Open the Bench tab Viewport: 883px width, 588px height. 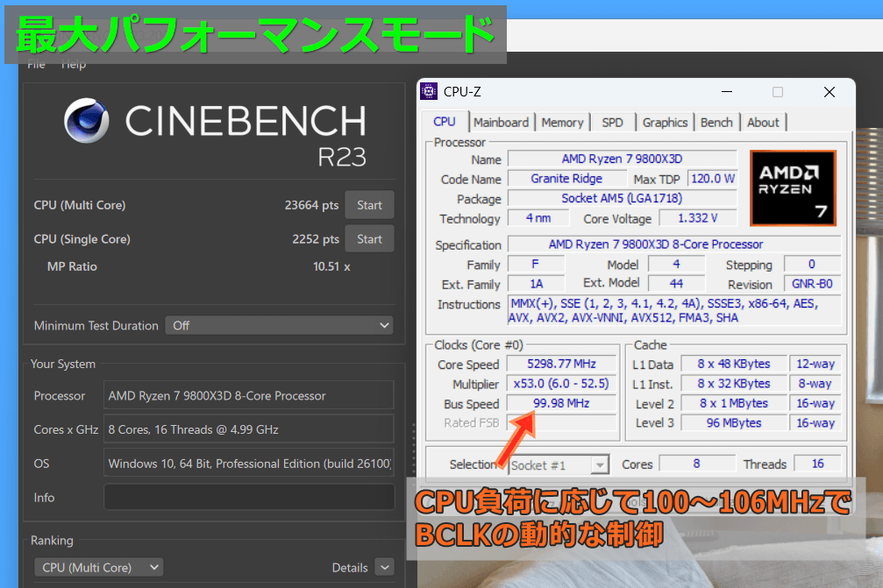point(716,123)
